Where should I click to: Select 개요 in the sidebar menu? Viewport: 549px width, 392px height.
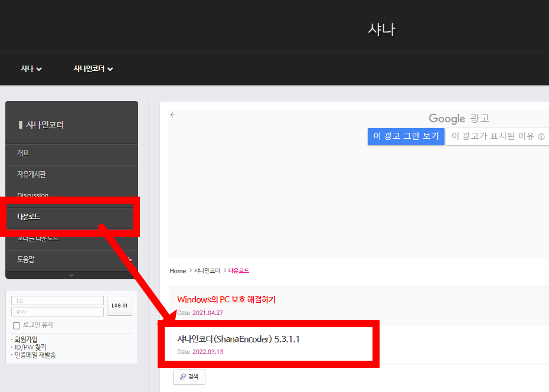pos(22,153)
